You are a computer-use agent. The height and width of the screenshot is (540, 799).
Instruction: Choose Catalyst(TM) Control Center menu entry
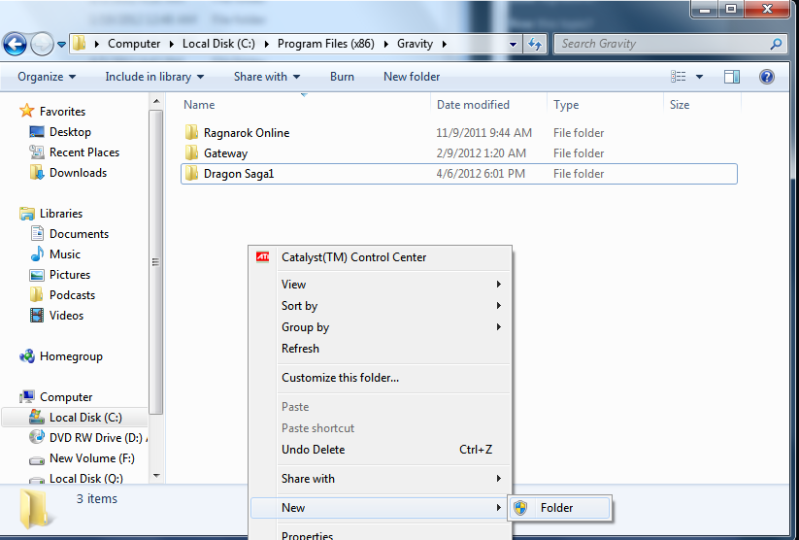381,257
